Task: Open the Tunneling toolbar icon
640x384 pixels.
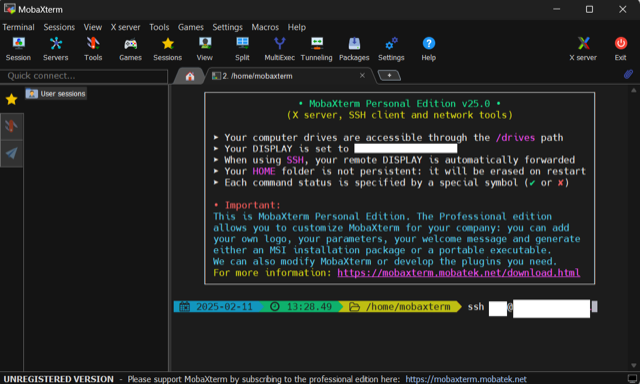Action: pyautogui.click(x=317, y=49)
